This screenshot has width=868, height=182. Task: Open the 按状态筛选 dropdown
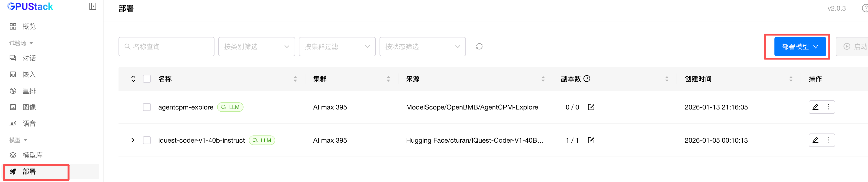(422, 47)
